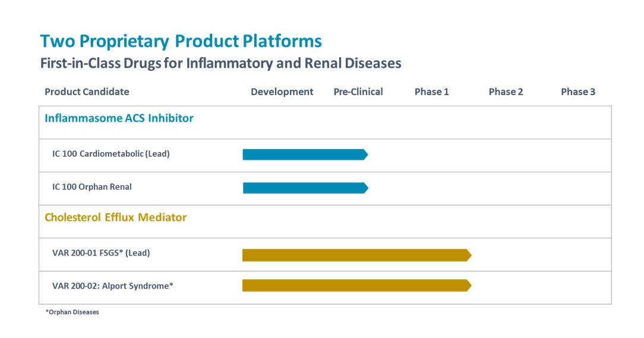Viewport: 644px width, 338px height.
Task: Click the "*Orphan Diseases" footnote text
Action: 72,312
